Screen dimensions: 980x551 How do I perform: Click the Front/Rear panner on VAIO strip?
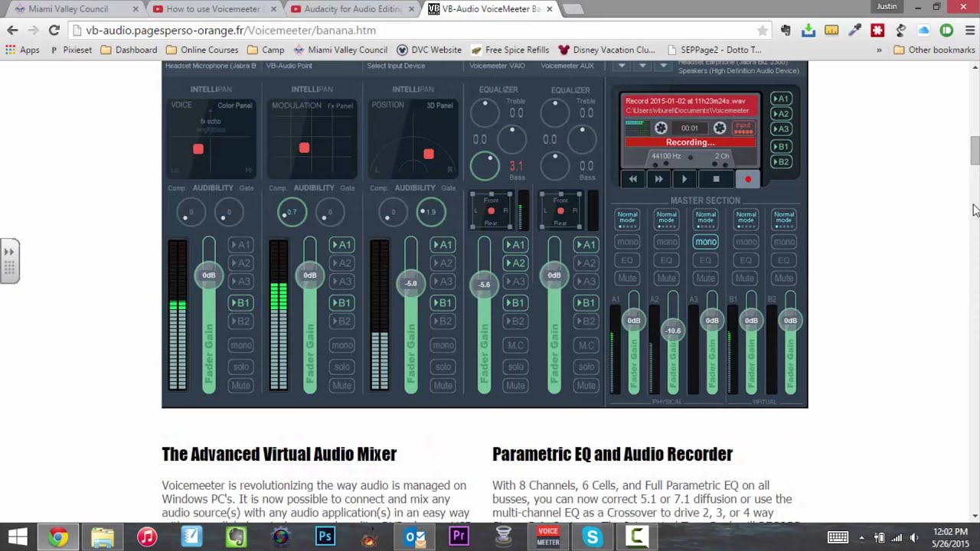491,211
